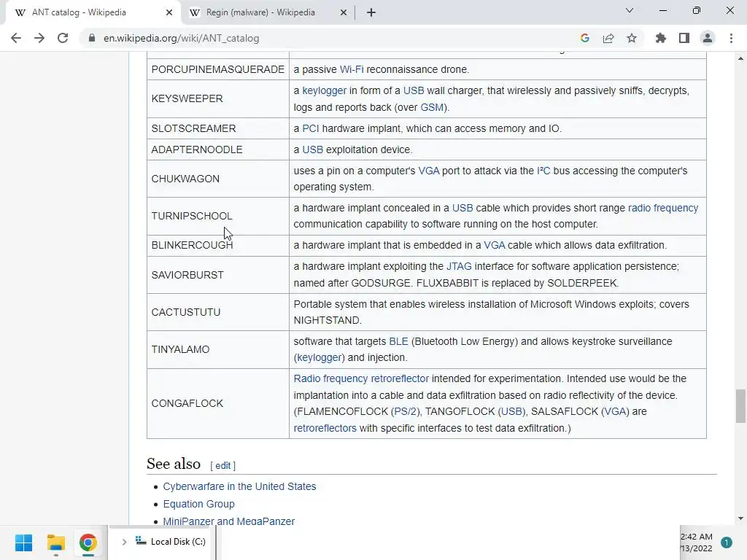Expand the Local Disk (C:) chevron
The height and width of the screenshot is (560, 747).
click(x=124, y=542)
